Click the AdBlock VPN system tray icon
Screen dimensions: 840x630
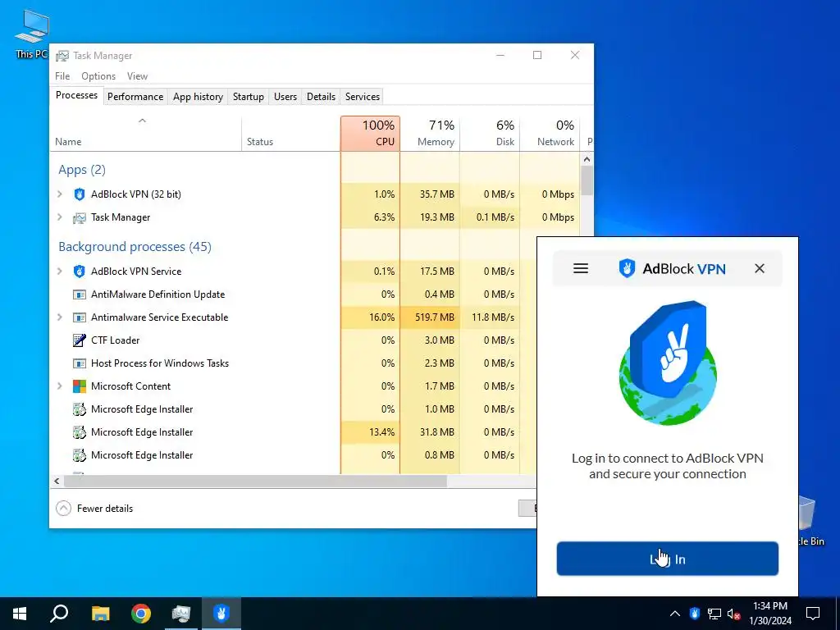[695, 614]
